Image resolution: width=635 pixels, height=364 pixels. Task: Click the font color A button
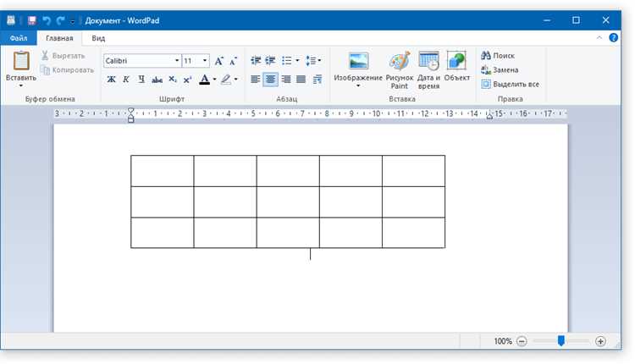205,80
